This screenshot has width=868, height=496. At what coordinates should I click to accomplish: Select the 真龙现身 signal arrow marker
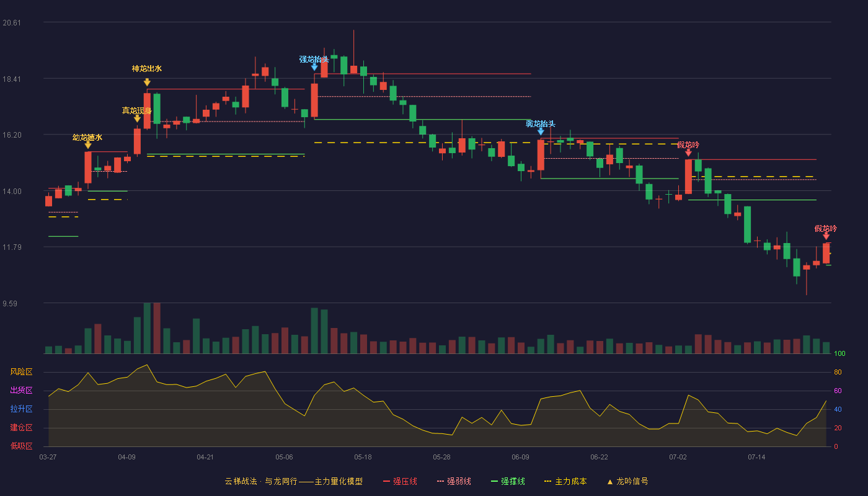coord(137,118)
